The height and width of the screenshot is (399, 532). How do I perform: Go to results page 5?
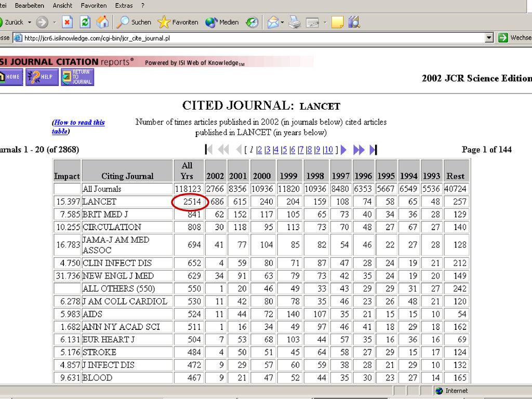(285, 150)
